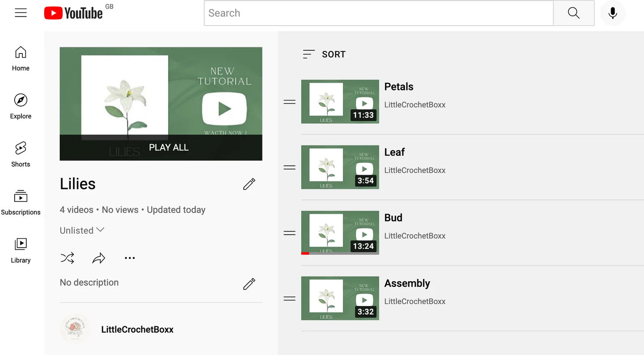Viewport: 644px width, 355px height.
Task: Open the SORT options
Action: click(324, 54)
